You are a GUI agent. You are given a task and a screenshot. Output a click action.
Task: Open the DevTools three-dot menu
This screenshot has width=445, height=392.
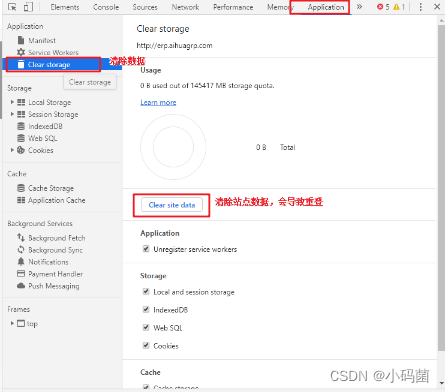coord(421,7)
